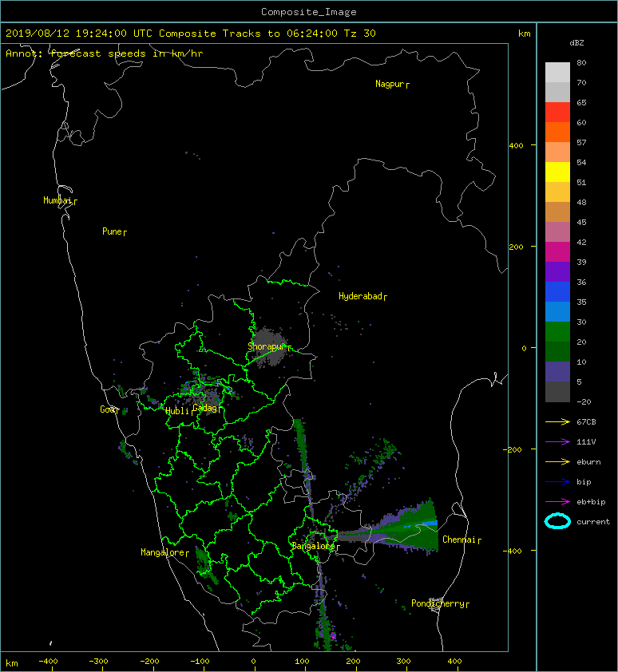Click the Composite_Image title text
618x672 pixels.
(x=309, y=11)
